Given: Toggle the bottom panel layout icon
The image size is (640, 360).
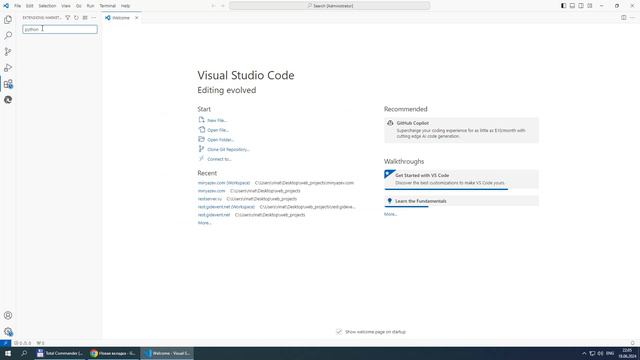Looking at the screenshot, I should point(572,6).
